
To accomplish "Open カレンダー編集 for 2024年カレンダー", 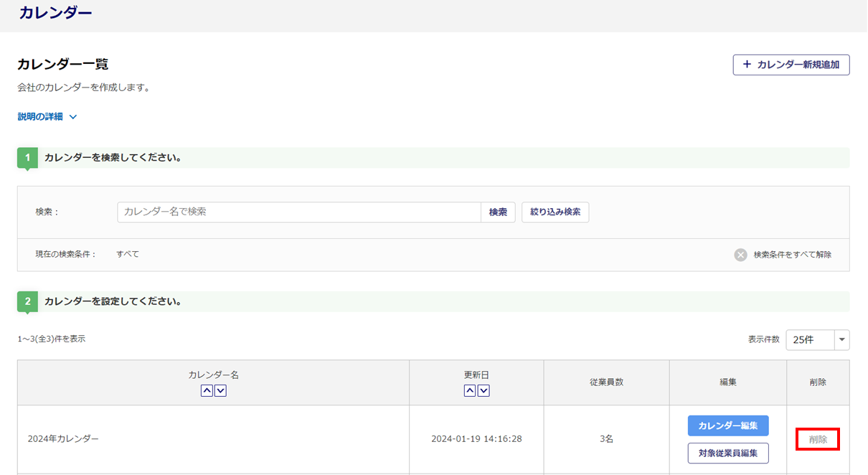I will [x=727, y=425].
